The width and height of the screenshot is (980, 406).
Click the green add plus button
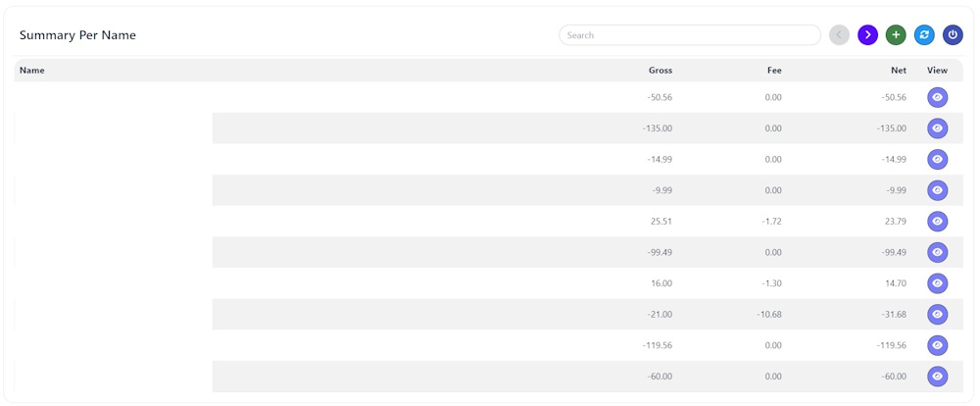(x=896, y=35)
